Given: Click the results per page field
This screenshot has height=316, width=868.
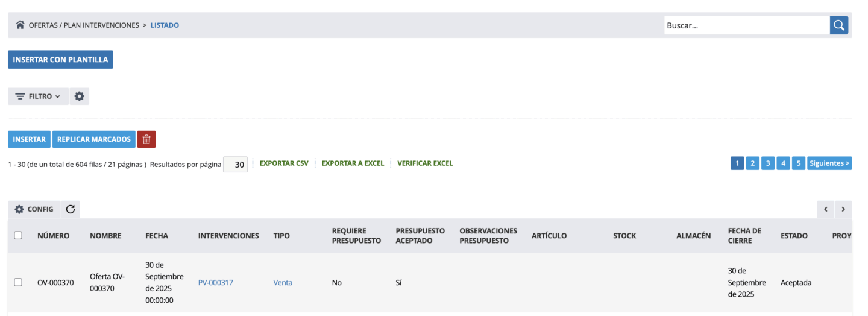Looking at the screenshot, I should (x=235, y=165).
